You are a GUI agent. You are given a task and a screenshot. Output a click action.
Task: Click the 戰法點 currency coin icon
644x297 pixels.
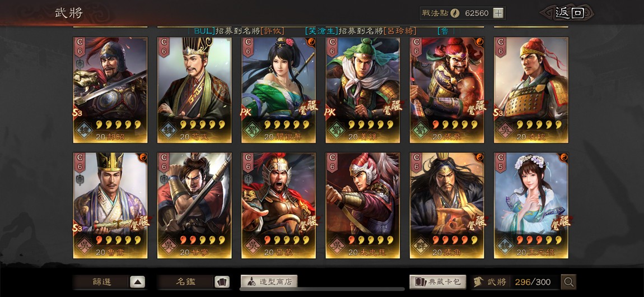pos(454,13)
